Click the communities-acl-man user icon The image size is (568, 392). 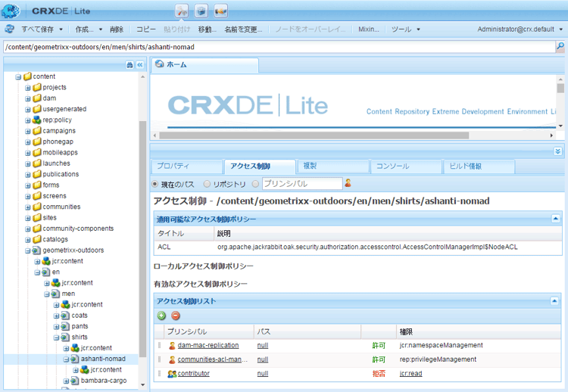coord(172,359)
